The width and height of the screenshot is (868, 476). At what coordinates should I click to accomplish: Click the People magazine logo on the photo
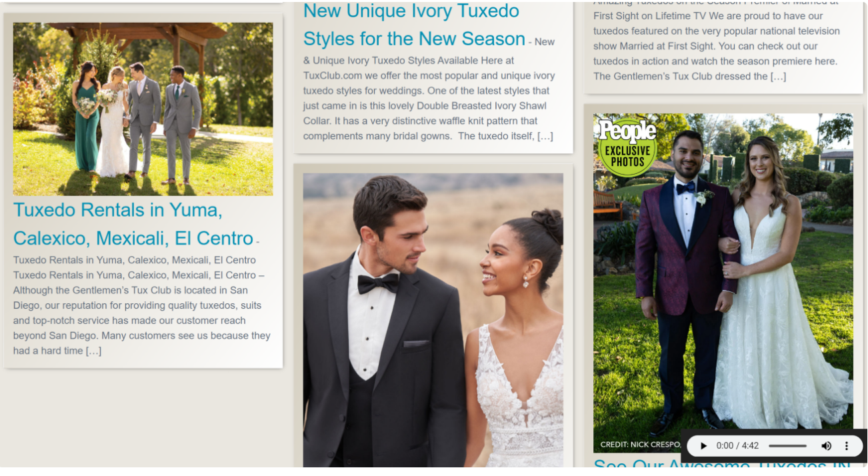[x=627, y=131]
